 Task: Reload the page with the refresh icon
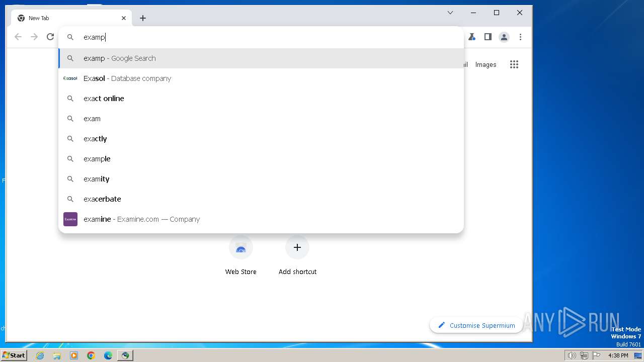(x=50, y=37)
